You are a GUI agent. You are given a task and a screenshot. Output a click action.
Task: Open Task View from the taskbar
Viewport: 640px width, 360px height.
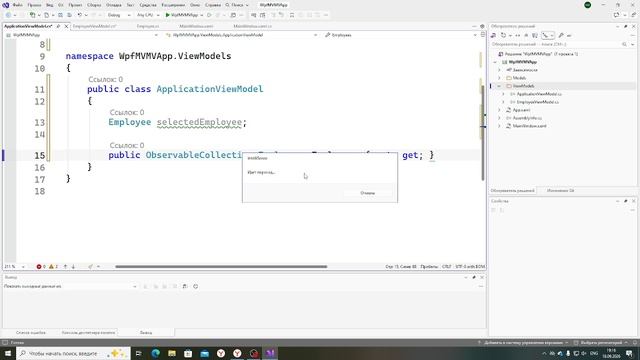coord(139,353)
